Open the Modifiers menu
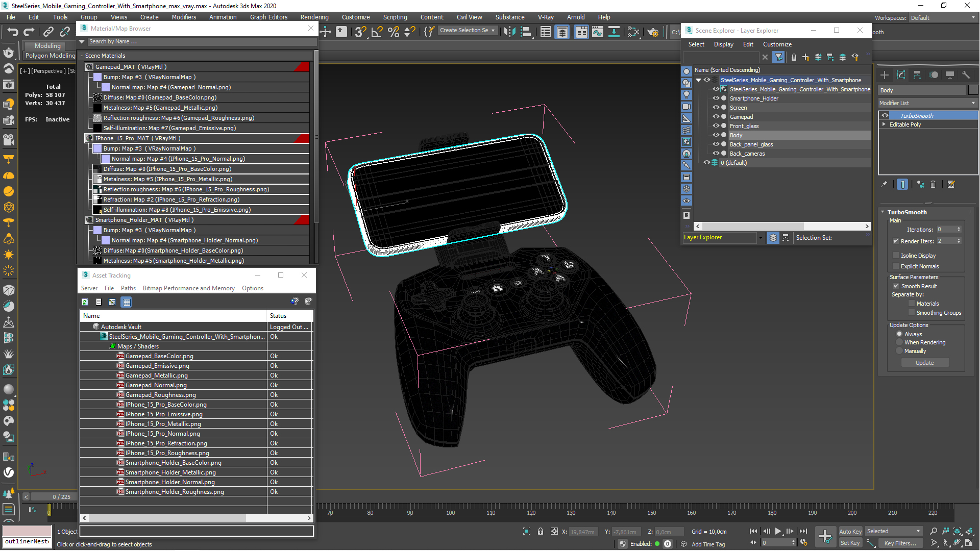980x551 pixels. click(x=184, y=17)
